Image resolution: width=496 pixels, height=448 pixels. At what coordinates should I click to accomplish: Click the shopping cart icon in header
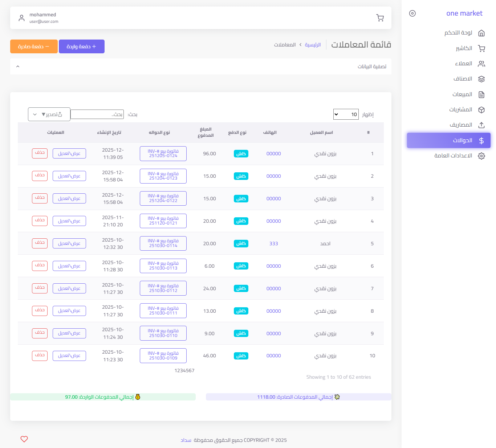click(380, 18)
